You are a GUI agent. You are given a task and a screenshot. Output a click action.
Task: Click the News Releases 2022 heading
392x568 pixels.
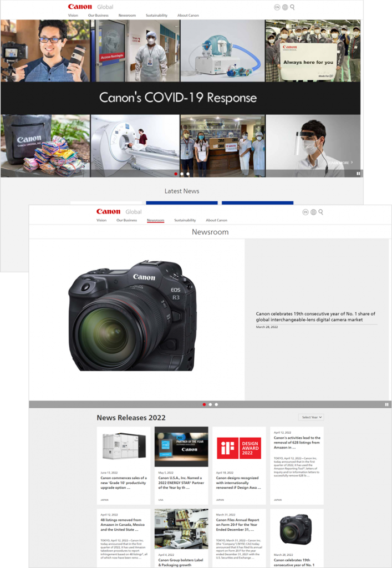(x=131, y=418)
